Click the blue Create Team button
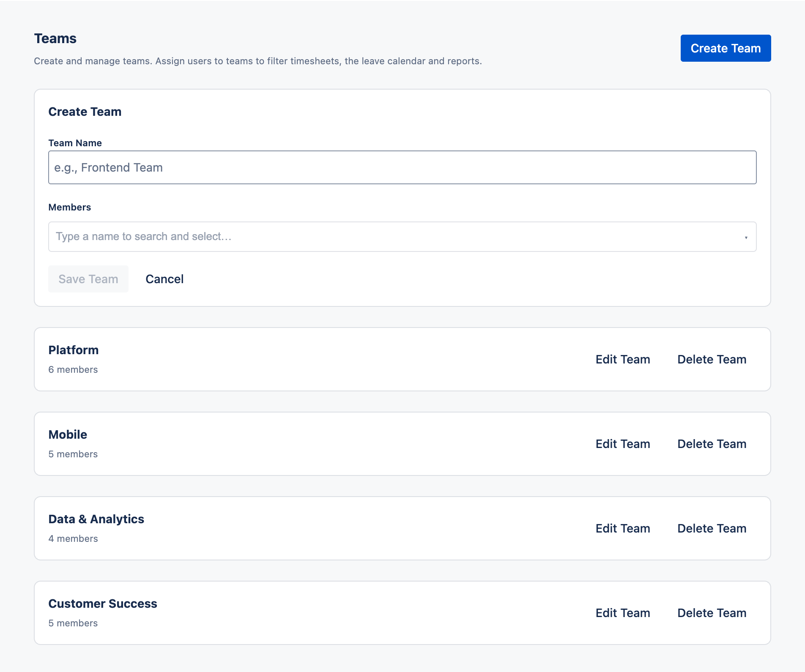This screenshot has width=805, height=672. (726, 48)
